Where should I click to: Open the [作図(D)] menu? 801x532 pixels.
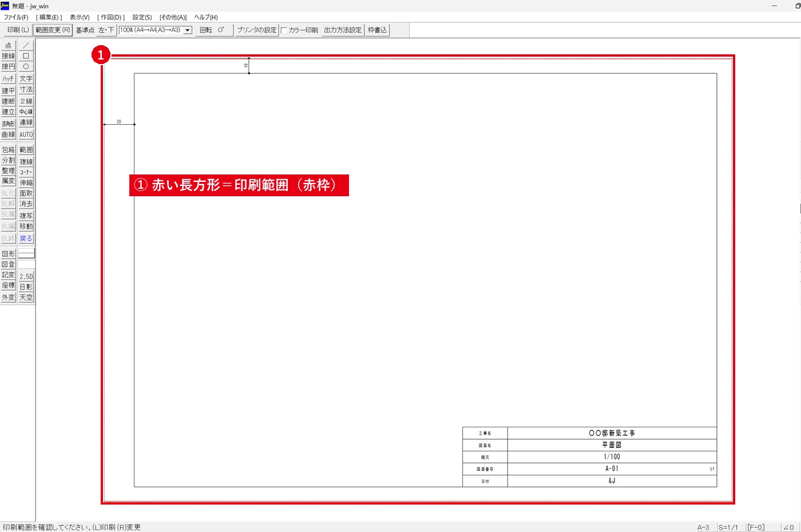click(x=111, y=17)
